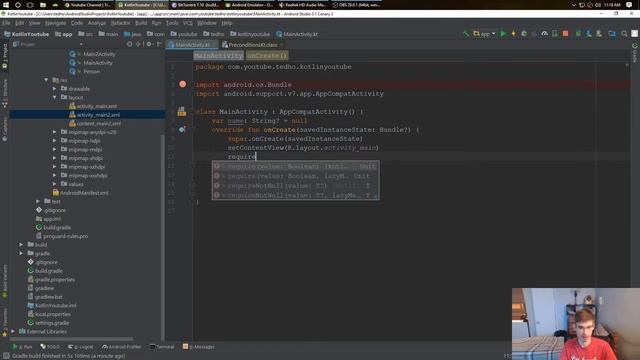640x360 pixels.
Task: Expand the build folder
Action: (21, 244)
